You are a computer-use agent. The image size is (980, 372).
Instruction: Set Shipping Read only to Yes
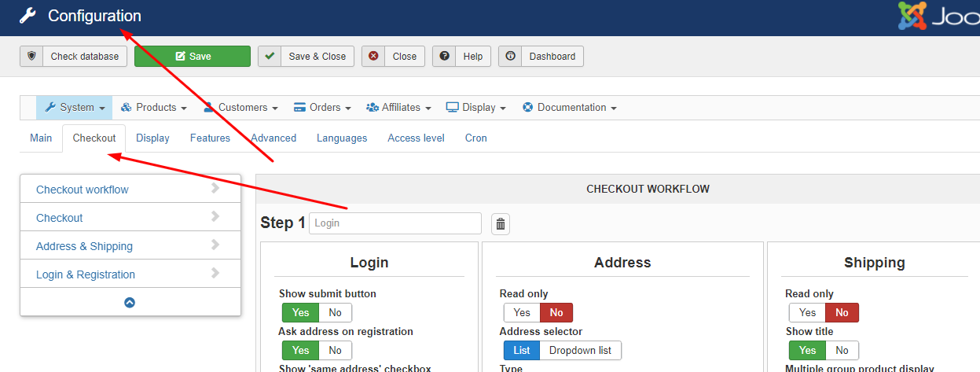808,312
